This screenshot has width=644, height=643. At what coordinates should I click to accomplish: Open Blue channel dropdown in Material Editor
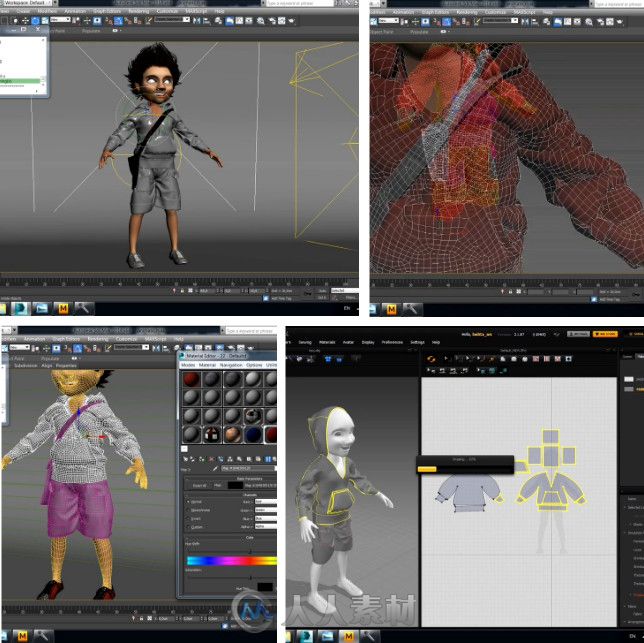coord(266,519)
